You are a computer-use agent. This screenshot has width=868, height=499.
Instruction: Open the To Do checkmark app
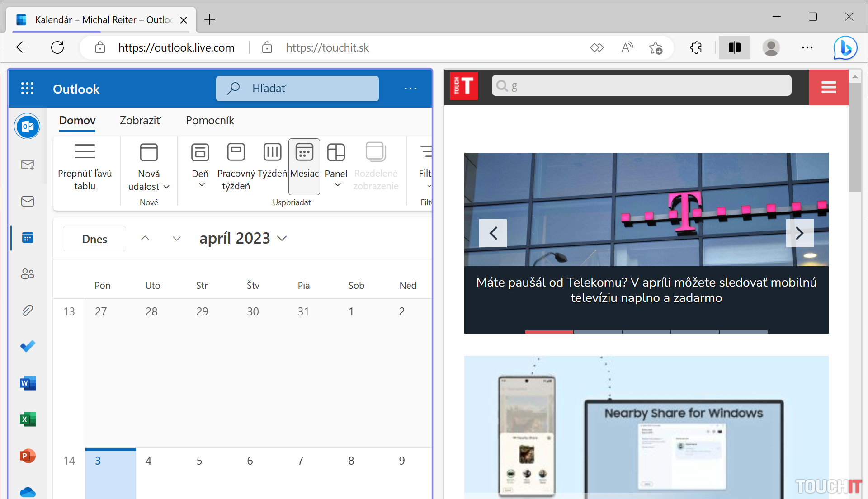(28, 346)
